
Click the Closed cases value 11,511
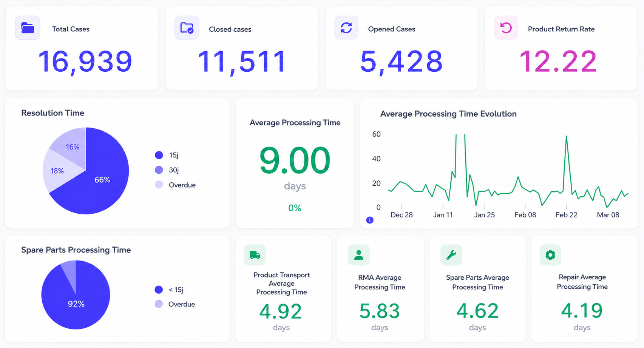coord(242,62)
